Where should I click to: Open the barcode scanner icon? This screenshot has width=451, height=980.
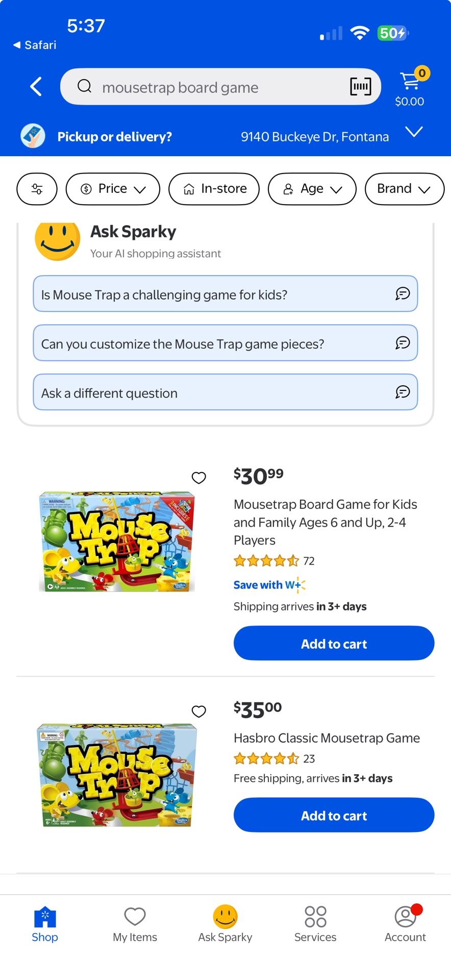click(x=360, y=87)
